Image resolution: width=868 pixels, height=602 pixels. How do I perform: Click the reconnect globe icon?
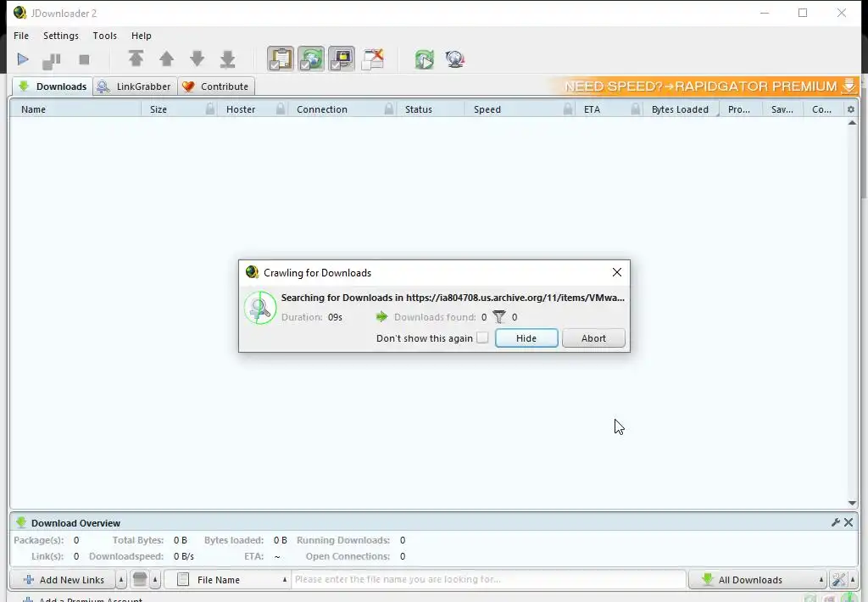coord(455,59)
